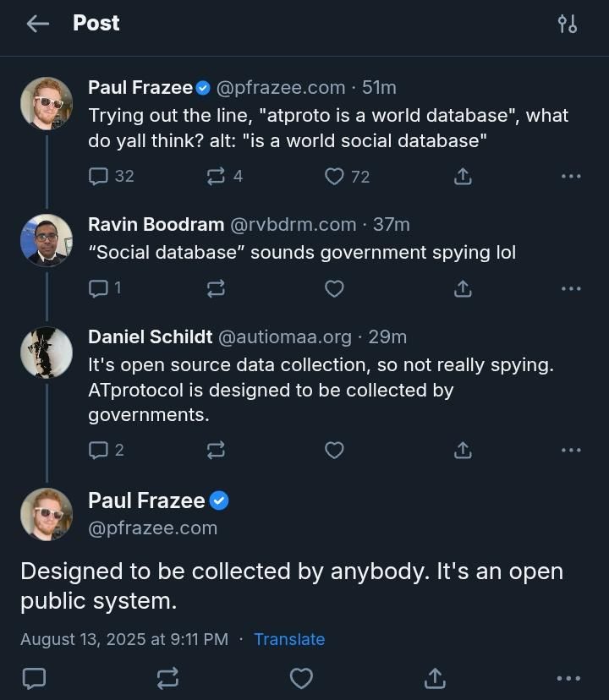Image resolution: width=609 pixels, height=700 pixels.
Task: Open Paul Frazee's profile via @pfrazee.com handle
Action: pos(152,528)
